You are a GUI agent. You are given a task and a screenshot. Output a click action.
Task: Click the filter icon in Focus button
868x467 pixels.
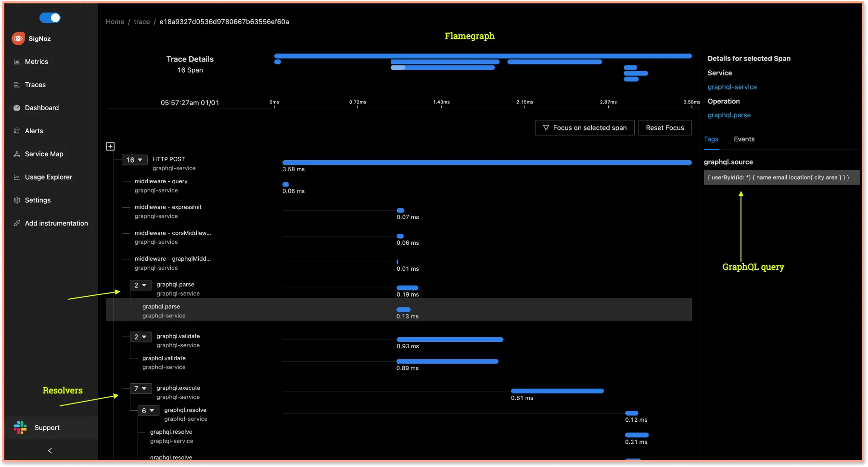546,128
